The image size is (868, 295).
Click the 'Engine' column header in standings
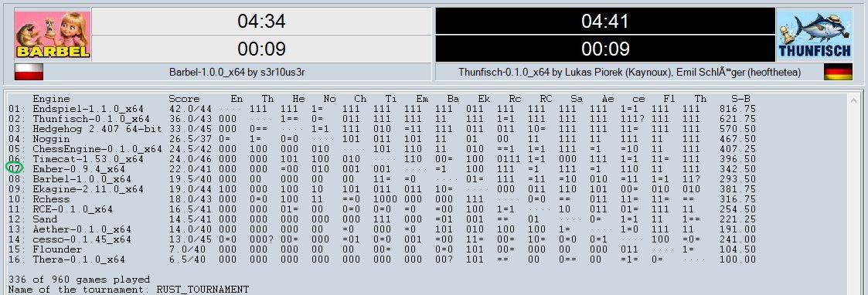tap(52, 99)
